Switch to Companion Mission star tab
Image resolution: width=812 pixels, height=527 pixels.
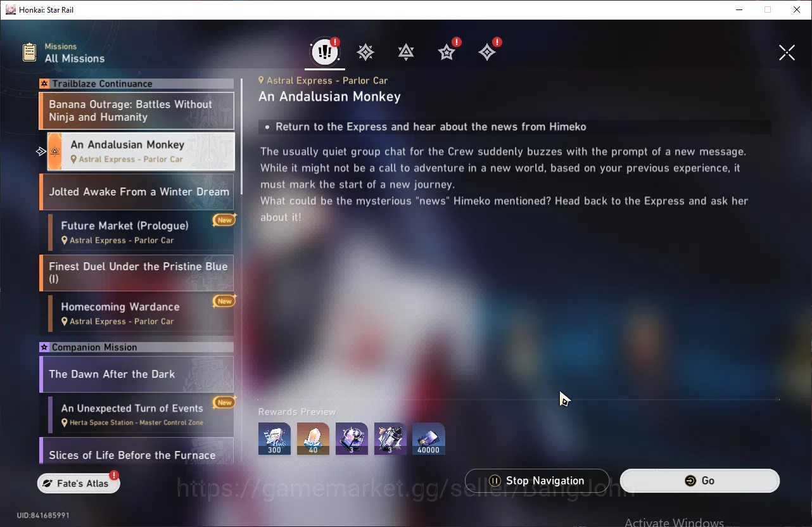(x=447, y=53)
